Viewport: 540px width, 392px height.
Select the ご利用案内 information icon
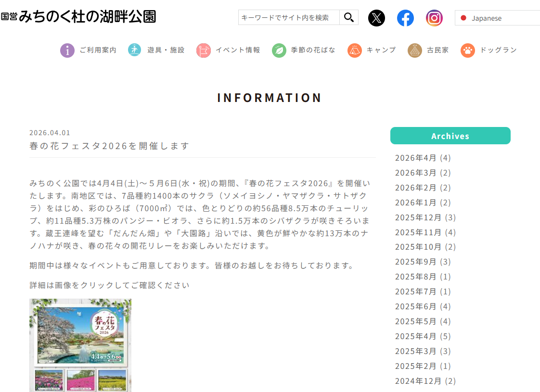point(67,50)
